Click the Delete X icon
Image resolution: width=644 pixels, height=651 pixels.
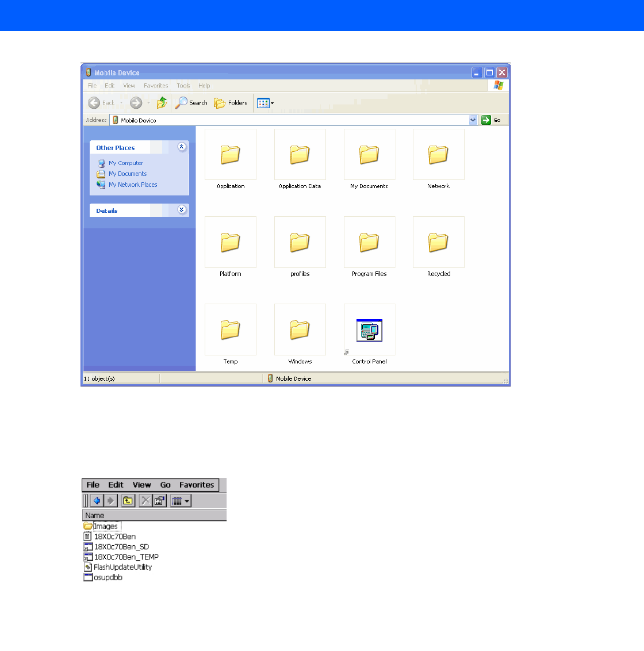[145, 501]
